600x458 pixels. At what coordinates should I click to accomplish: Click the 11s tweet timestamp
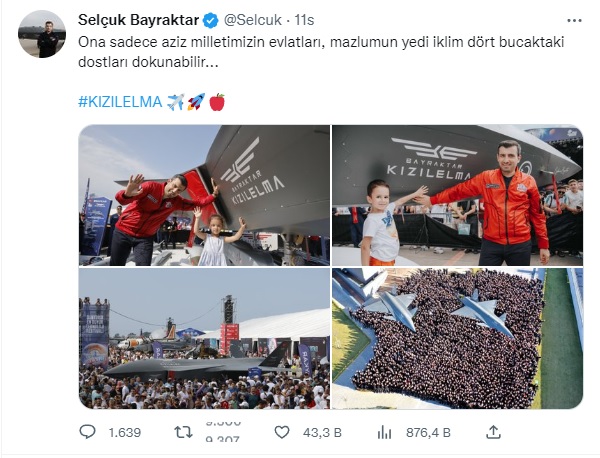[x=304, y=20]
